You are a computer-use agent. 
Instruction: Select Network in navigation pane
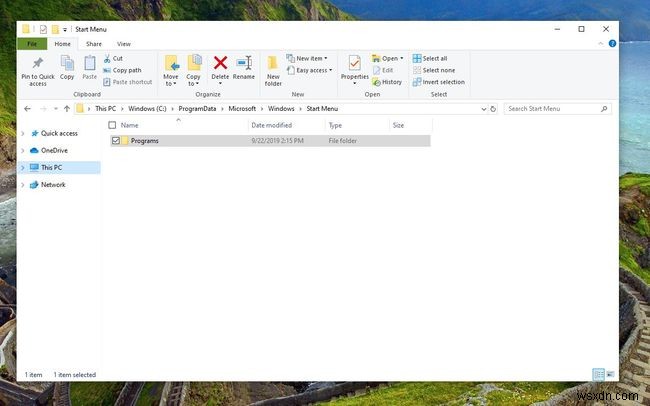tap(53, 185)
